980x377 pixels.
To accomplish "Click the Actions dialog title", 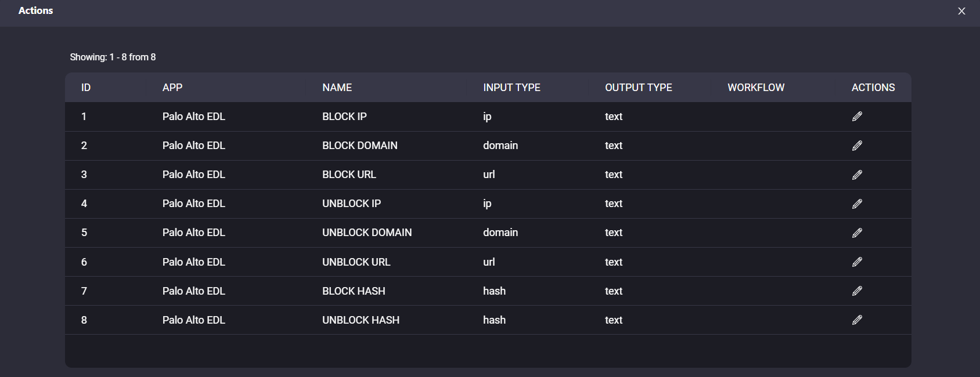I will click(x=36, y=10).
